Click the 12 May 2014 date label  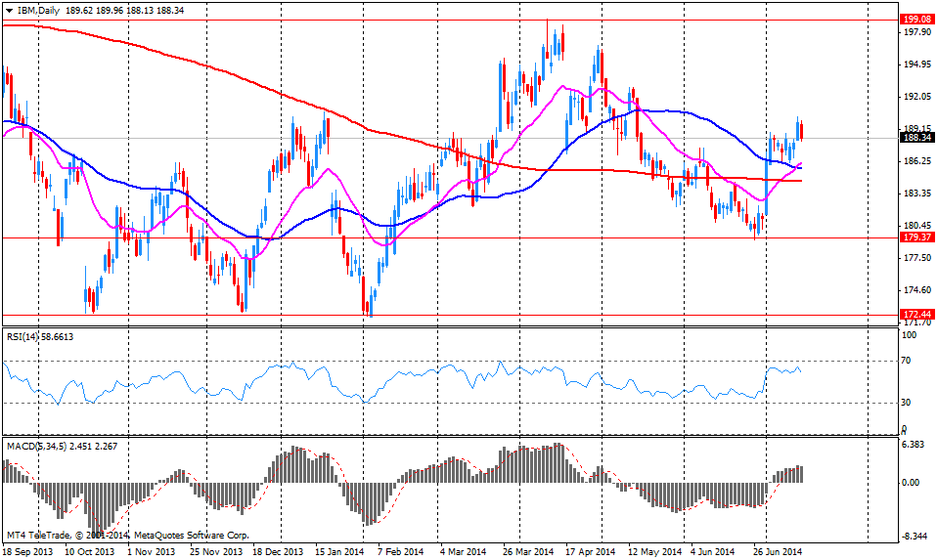[x=655, y=551]
